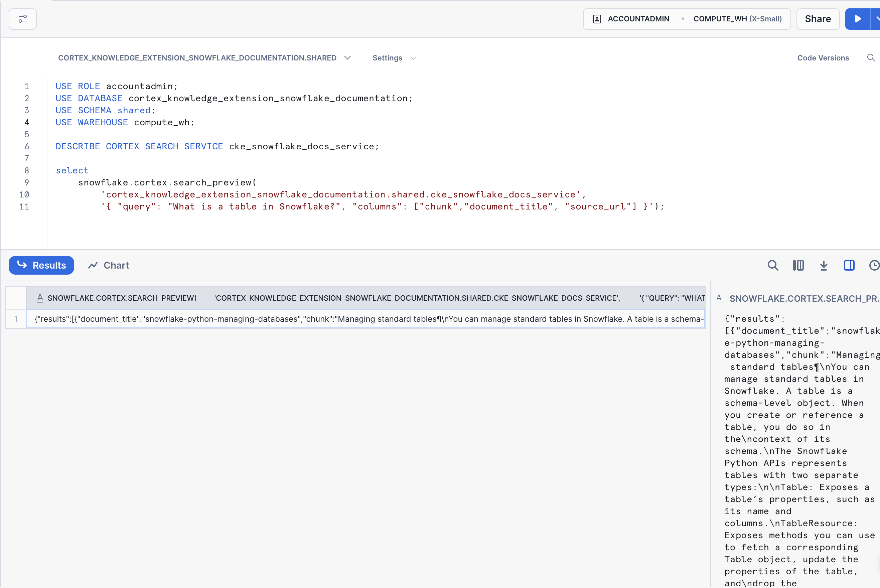
Task: Click the service name string on line 10
Action: 340,194
